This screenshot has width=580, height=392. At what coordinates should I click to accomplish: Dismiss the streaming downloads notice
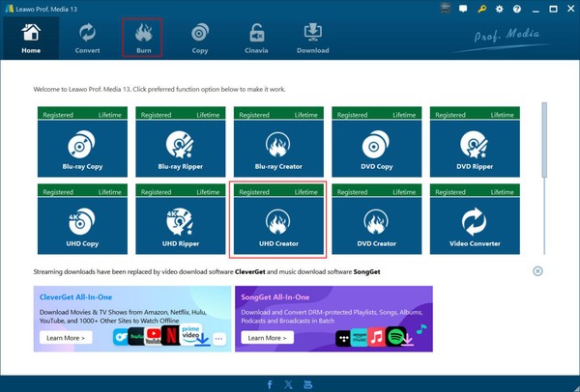coord(537,271)
